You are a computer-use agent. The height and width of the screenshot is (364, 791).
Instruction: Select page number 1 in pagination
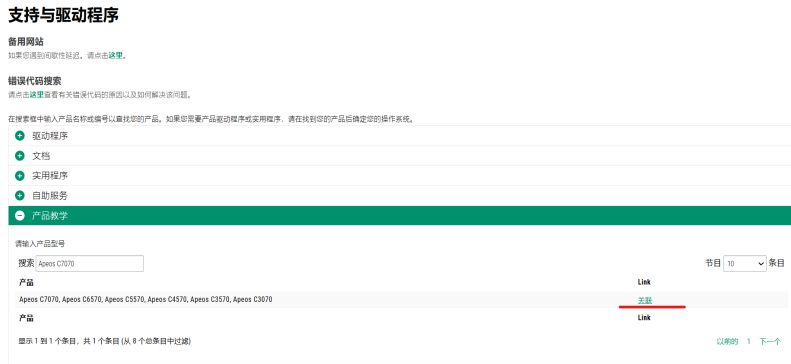[x=749, y=341]
